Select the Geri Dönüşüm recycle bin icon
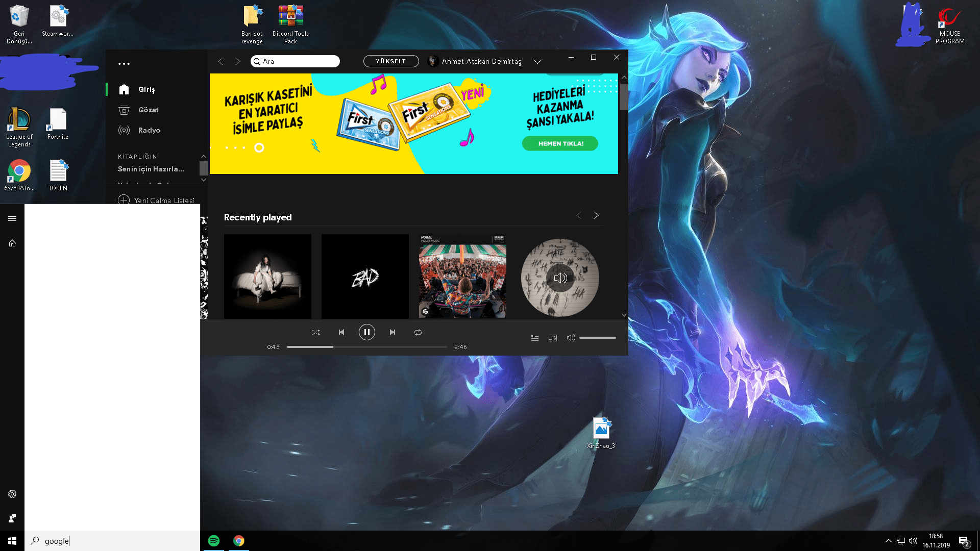Screen dimensions: 980x551 point(19,24)
